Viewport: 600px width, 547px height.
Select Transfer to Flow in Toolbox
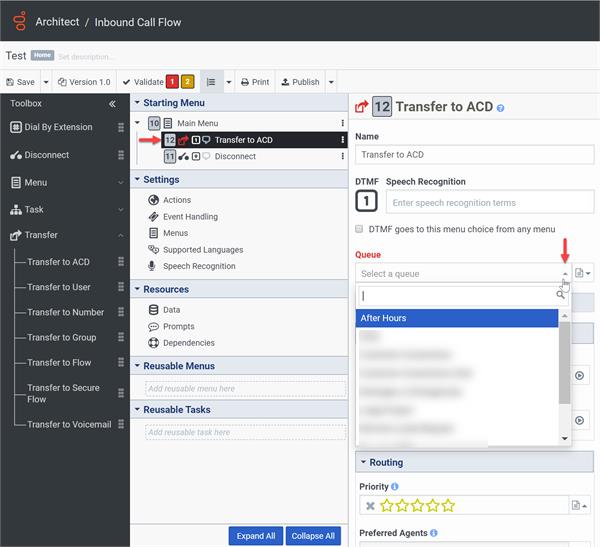59,362
